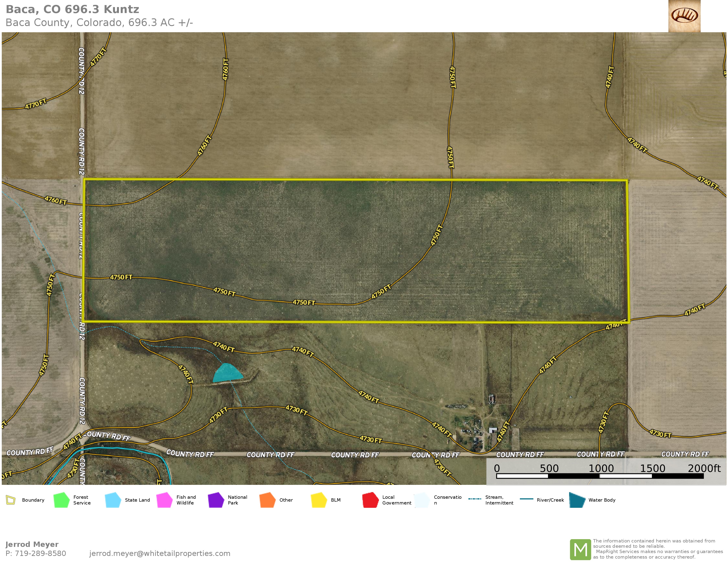Click the map title Baca, CO 696.3 Kuntz

point(72,9)
